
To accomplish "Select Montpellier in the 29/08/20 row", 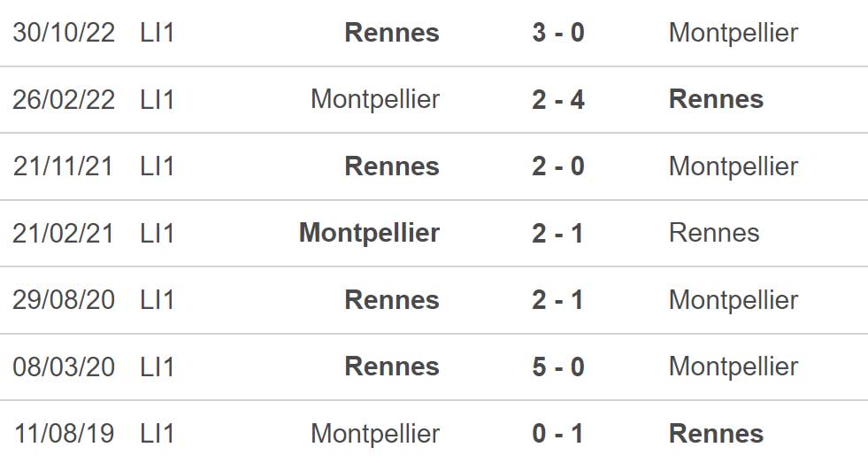I will click(734, 300).
